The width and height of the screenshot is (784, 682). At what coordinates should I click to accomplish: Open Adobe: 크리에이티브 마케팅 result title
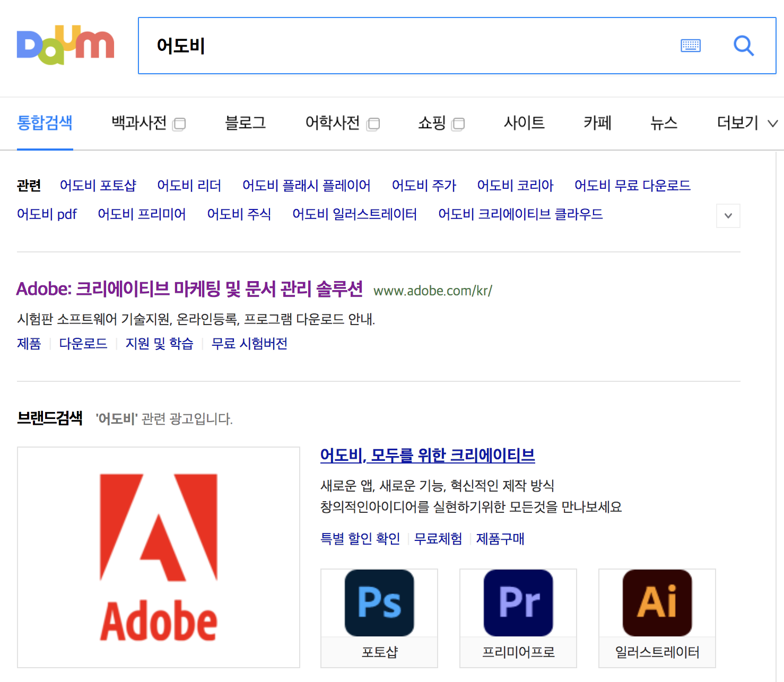point(189,289)
